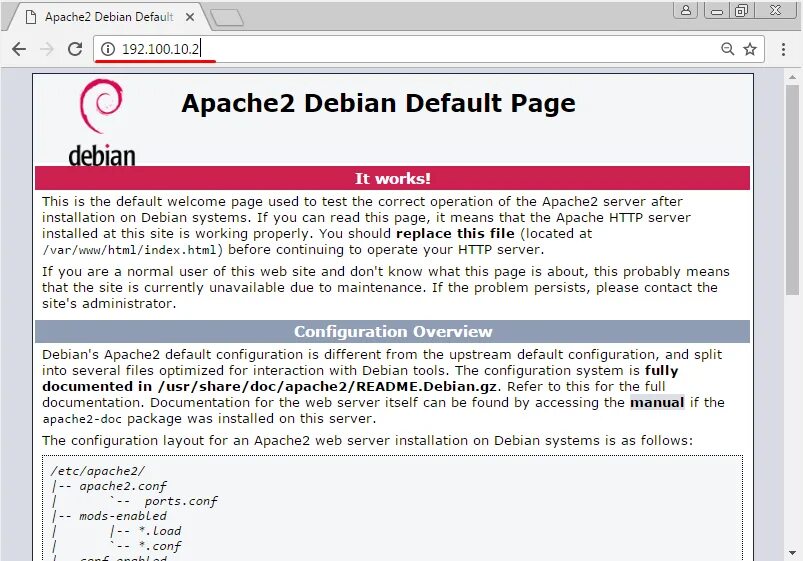Click the /etc/apache2/ line in tree

click(x=98, y=471)
